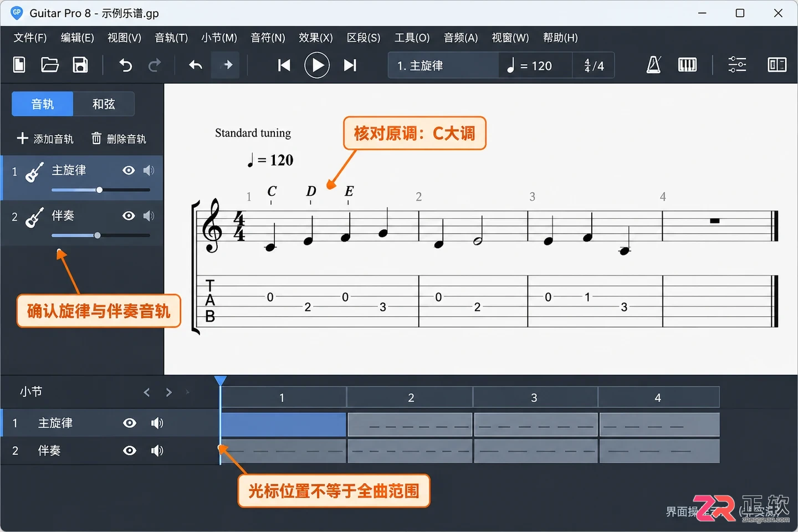Select bar 2 header in the timeline
This screenshot has width=798, height=532.
click(x=410, y=397)
